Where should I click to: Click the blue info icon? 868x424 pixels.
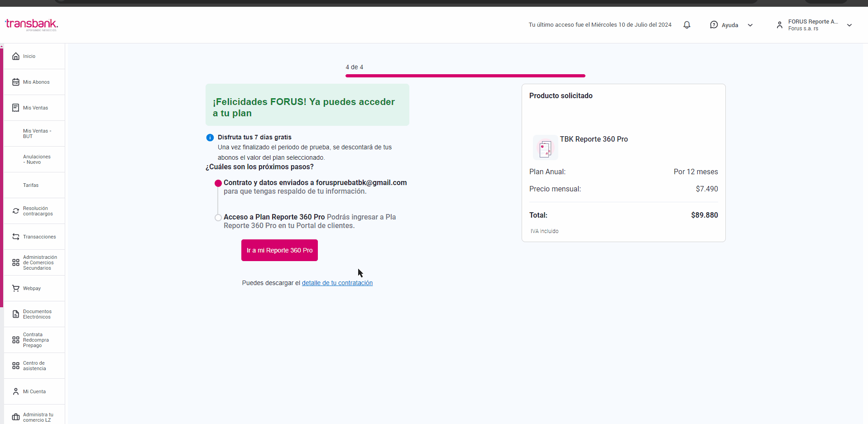(210, 138)
